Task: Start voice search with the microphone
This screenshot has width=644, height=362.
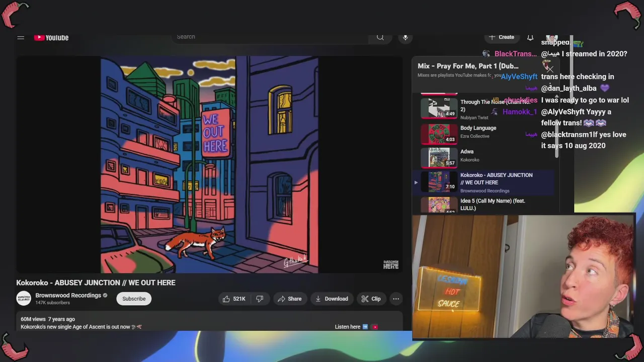Action: 406,37
